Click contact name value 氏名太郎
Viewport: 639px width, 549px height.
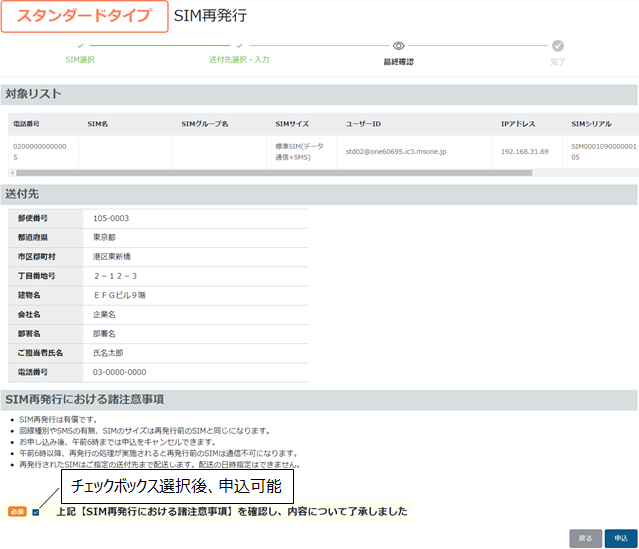coord(108,353)
